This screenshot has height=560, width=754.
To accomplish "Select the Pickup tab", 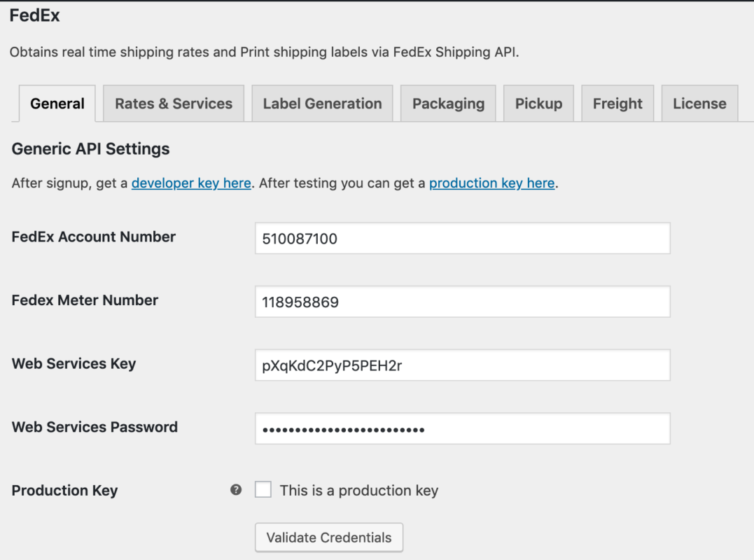I will (x=538, y=104).
